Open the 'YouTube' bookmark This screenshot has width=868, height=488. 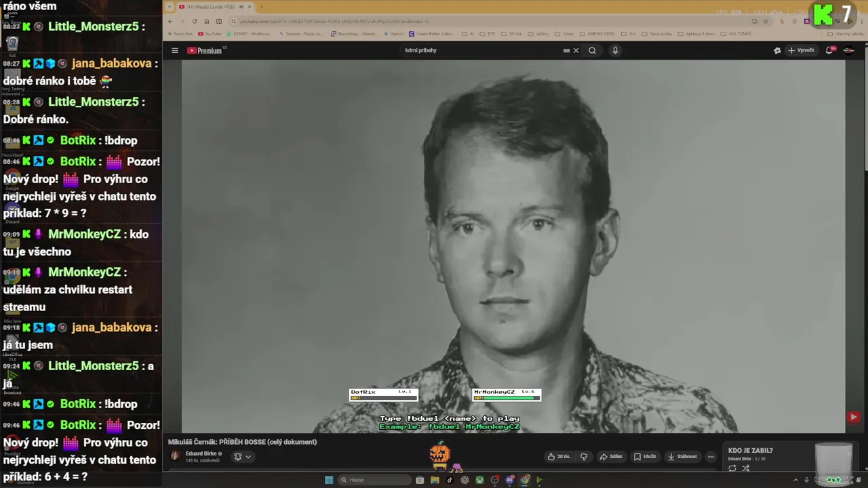pos(210,33)
